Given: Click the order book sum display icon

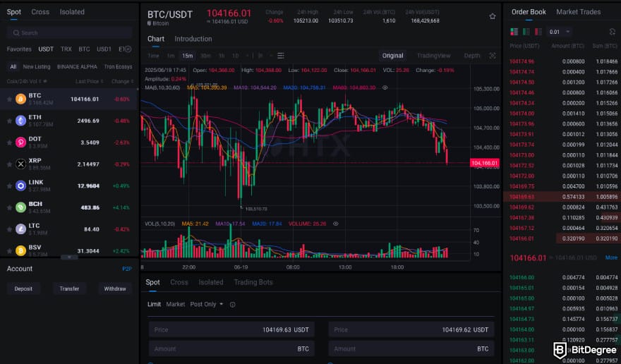Looking at the screenshot, I should (613, 32).
